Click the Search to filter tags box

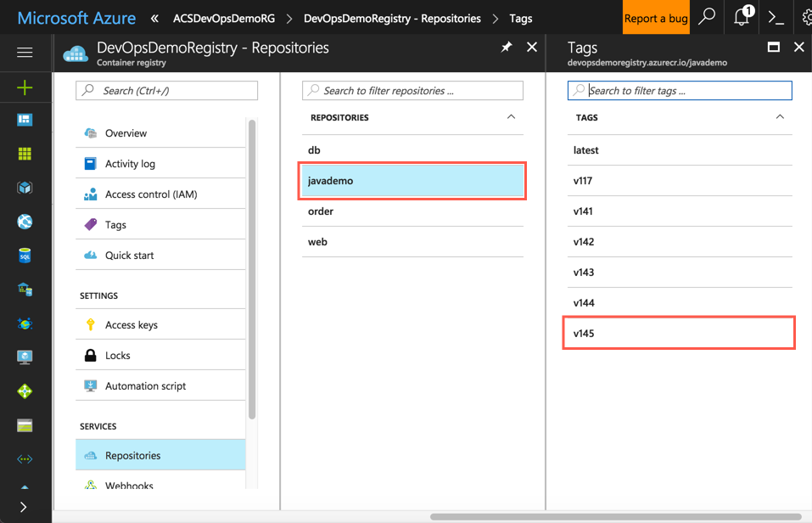(679, 90)
